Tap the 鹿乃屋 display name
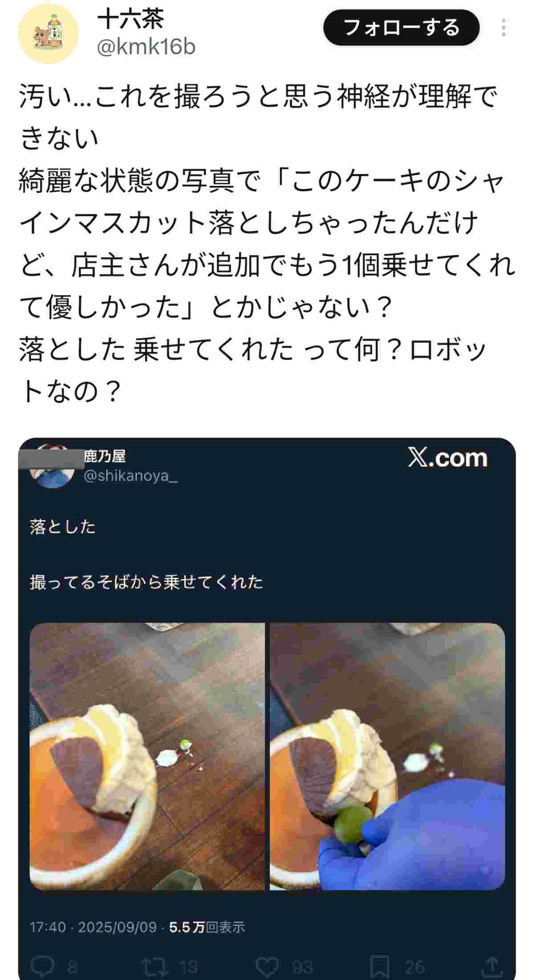 (x=105, y=456)
